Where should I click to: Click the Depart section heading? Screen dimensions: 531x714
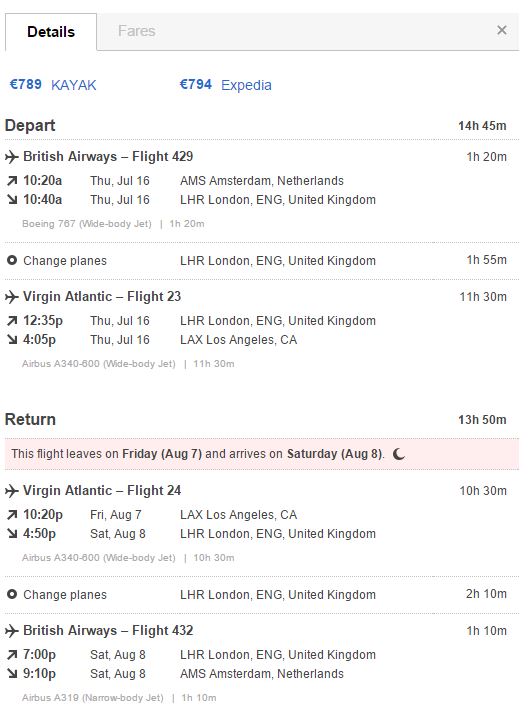pyautogui.click(x=30, y=126)
